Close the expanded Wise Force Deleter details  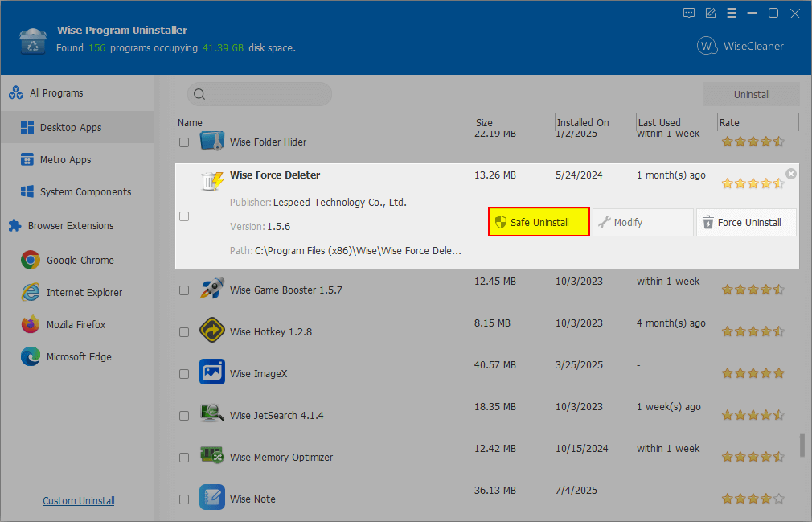click(791, 174)
